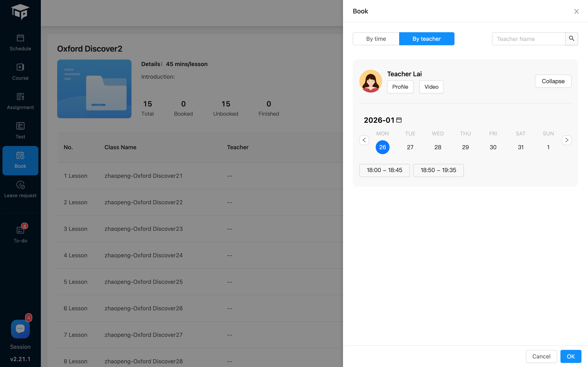
Task: Select Tuesday 27 in week calendar
Action: [x=410, y=147]
